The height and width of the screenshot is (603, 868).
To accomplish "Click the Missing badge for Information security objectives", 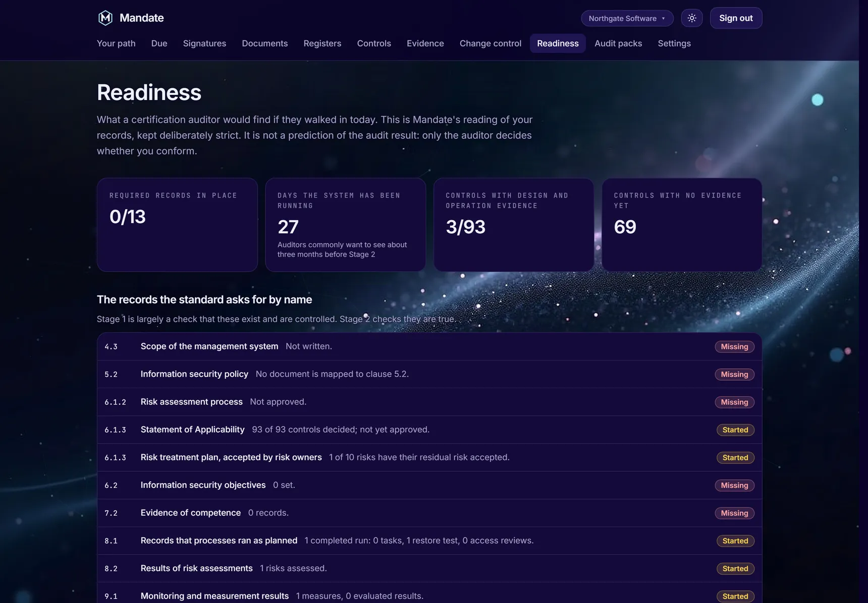I will pyautogui.click(x=734, y=485).
